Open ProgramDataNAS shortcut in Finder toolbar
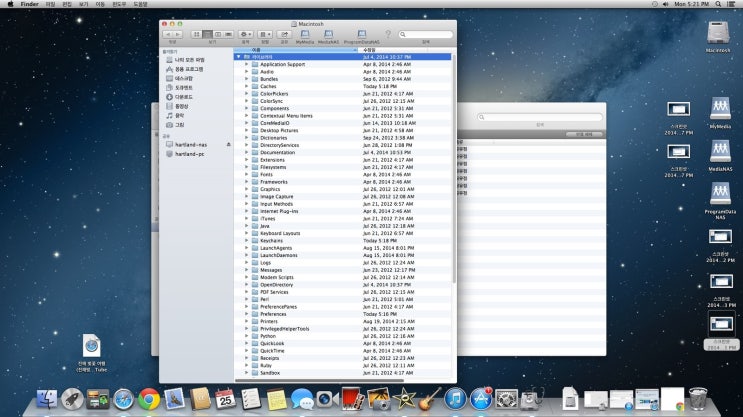This screenshot has height=417, width=743. [x=362, y=36]
